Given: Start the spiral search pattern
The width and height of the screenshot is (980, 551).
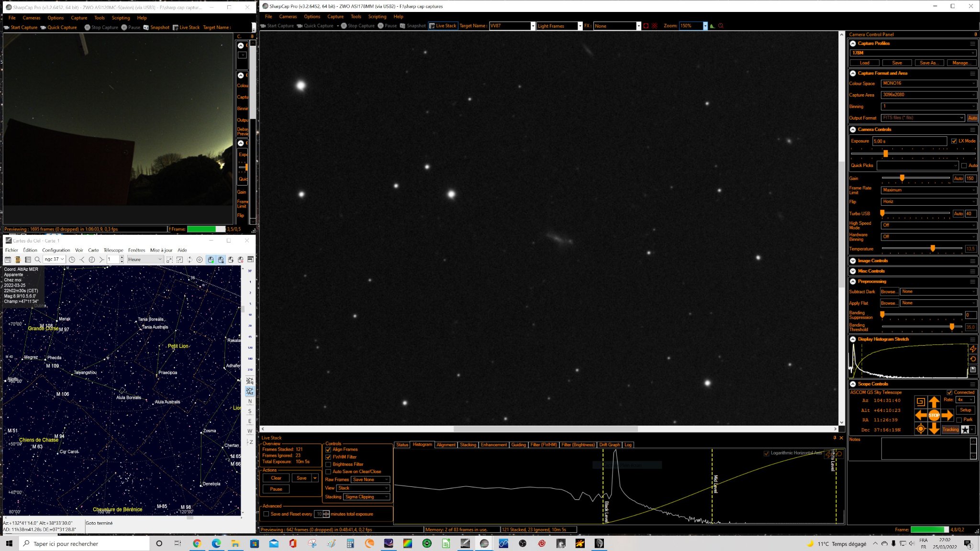Looking at the screenshot, I should (x=920, y=402).
